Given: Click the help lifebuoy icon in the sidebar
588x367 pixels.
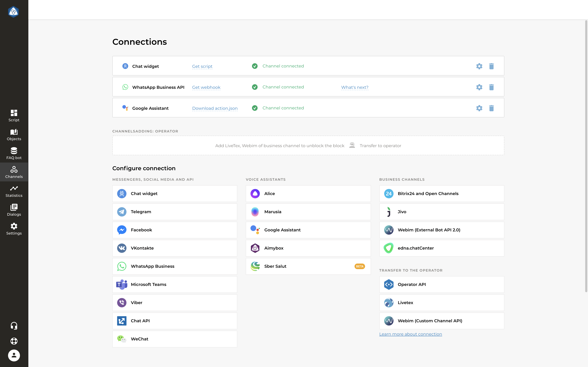Looking at the screenshot, I should pyautogui.click(x=14, y=341).
